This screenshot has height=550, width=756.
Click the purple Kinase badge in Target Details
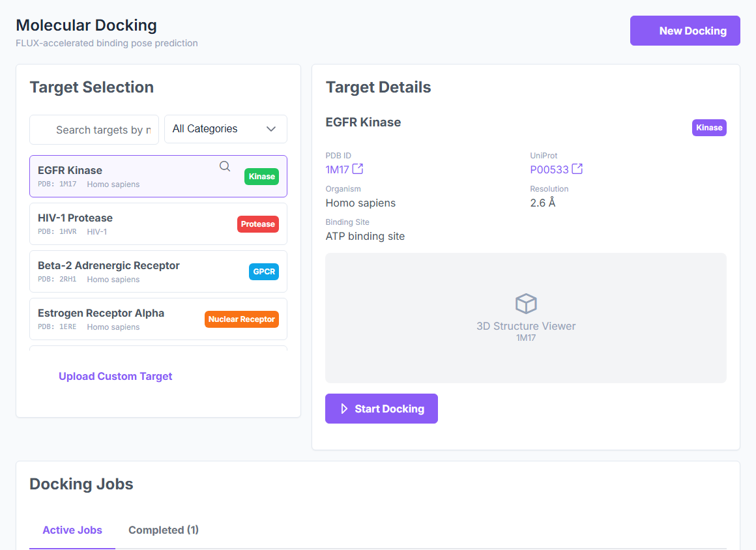click(x=709, y=128)
